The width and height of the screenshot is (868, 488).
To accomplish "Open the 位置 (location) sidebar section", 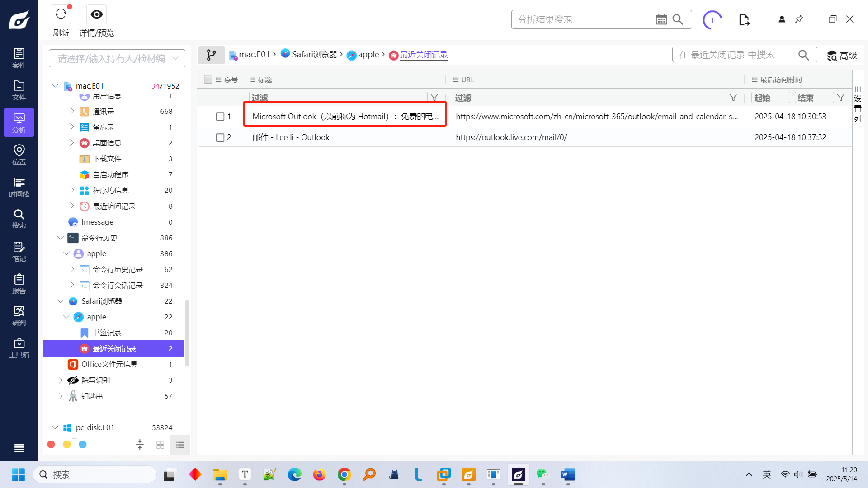I will point(19,155).
